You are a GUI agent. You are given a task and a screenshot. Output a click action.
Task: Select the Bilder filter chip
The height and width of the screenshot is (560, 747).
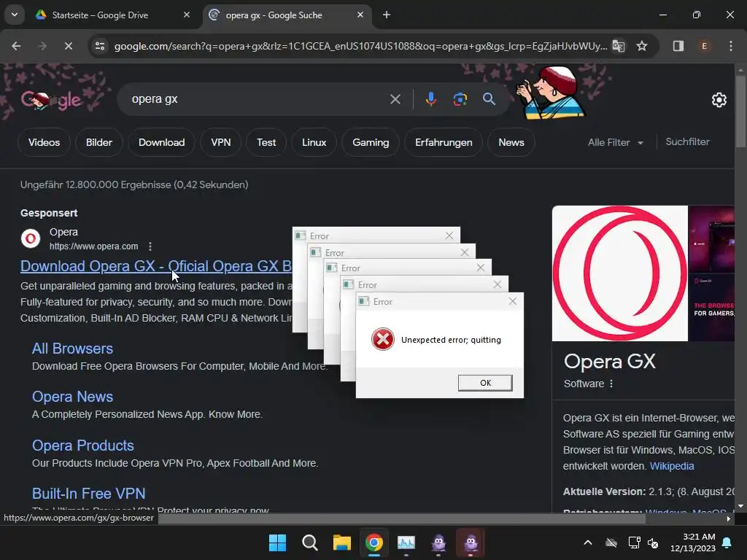(99, 142)
